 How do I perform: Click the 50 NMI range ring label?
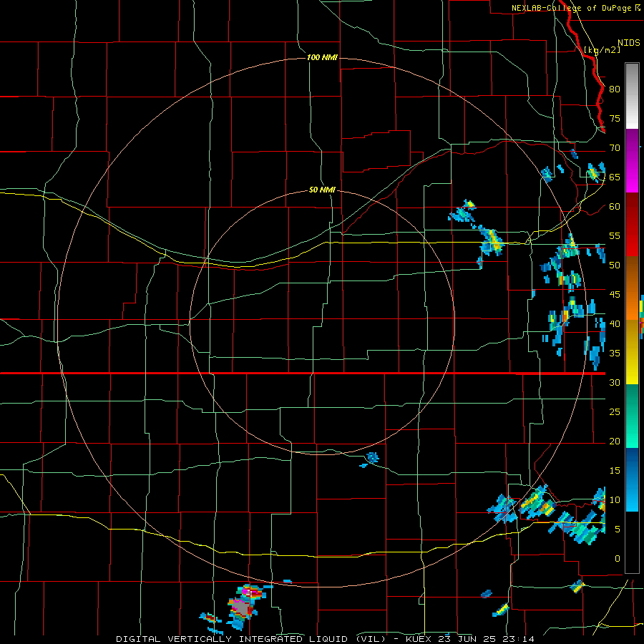coord(322,190)
